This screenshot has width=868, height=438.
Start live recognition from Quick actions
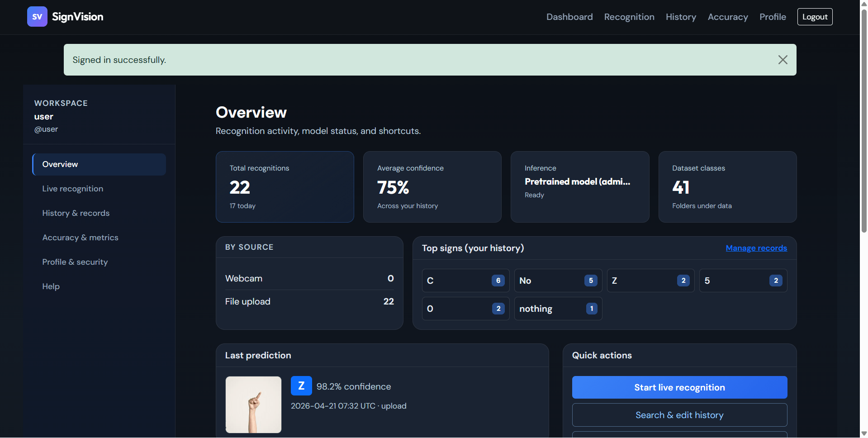(x=679, y=387)
